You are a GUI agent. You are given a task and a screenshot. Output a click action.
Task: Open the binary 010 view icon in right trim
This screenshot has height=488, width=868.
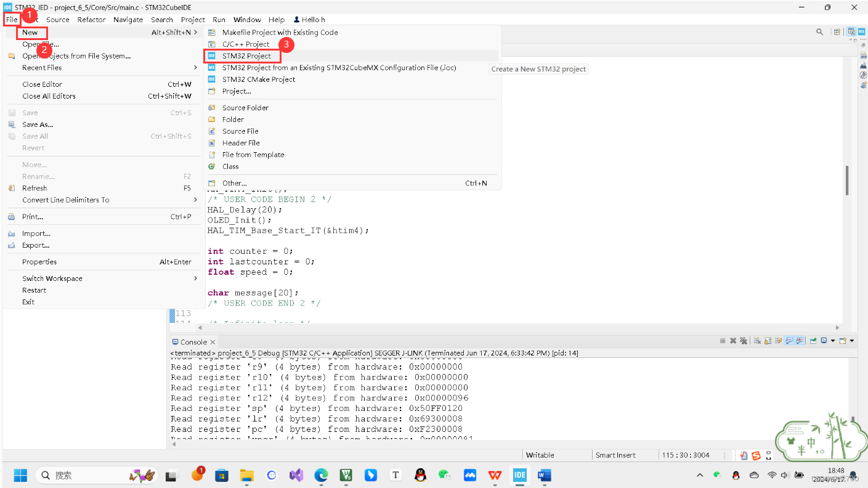coord(864,55)
